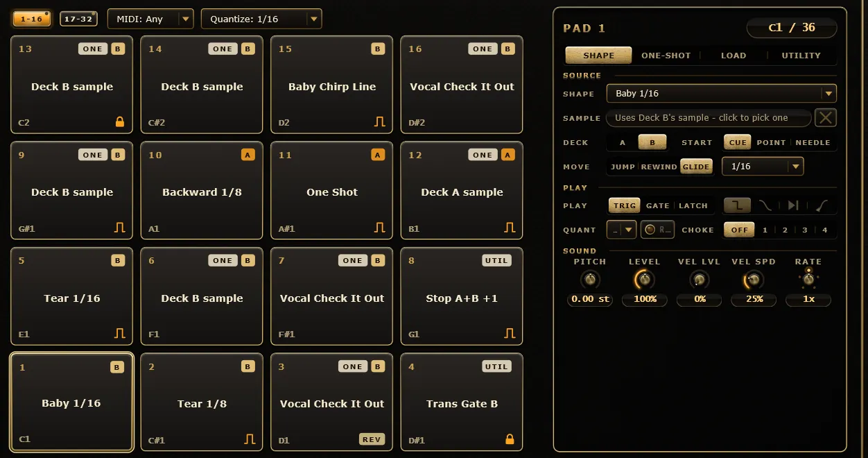The height and width of the screenshot is (458, 868).
Task: Click the PITCH knob
Action: click(590, 280)
